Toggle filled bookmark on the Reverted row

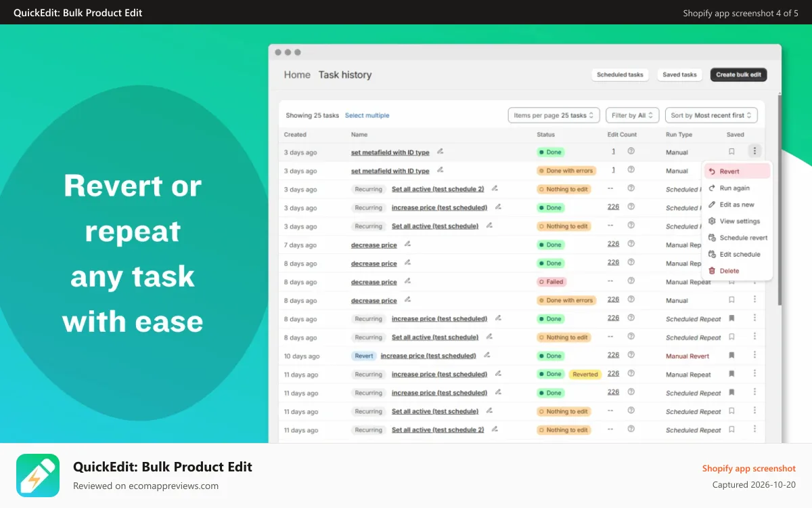(x=731, y=374)
